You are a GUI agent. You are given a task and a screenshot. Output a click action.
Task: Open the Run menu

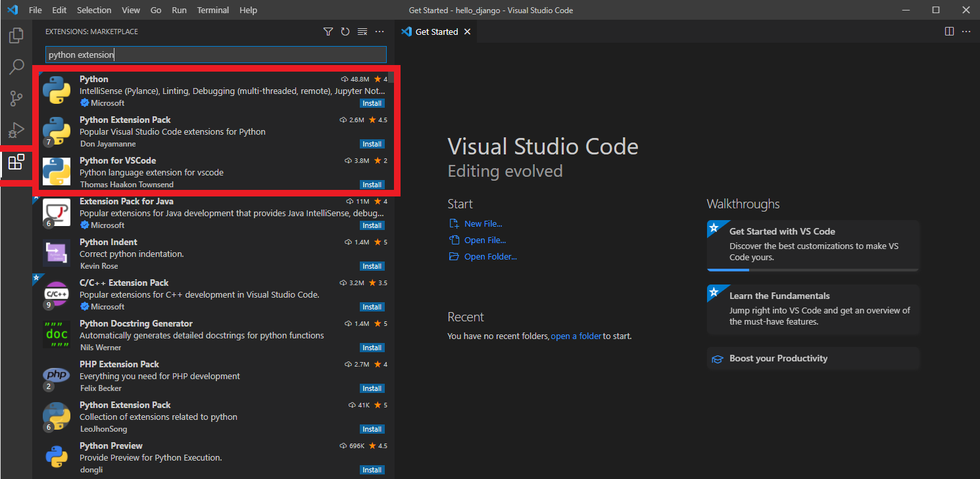[179, 10]
